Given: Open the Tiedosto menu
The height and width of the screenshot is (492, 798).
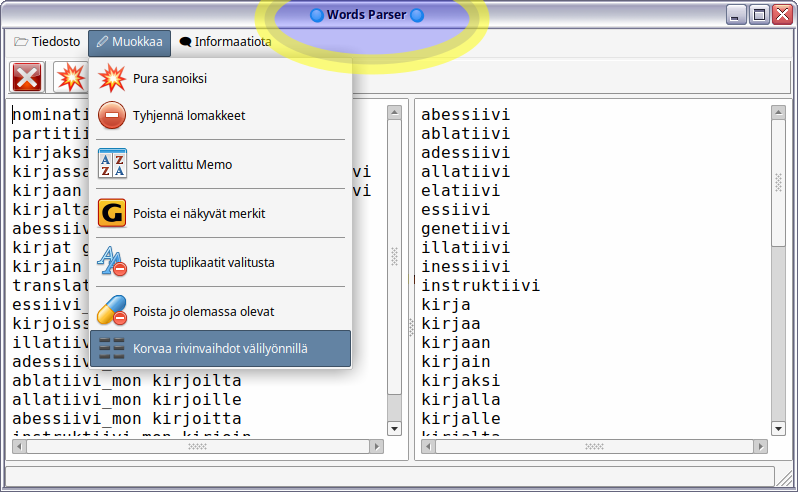Looking at the screenshot, I should pos(47,42).
